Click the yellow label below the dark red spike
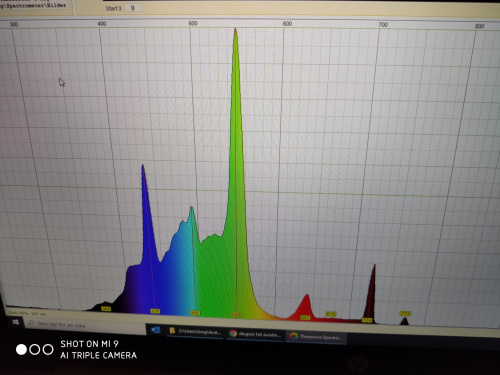Viewport: 500px width, 375px height. [367, 320]
